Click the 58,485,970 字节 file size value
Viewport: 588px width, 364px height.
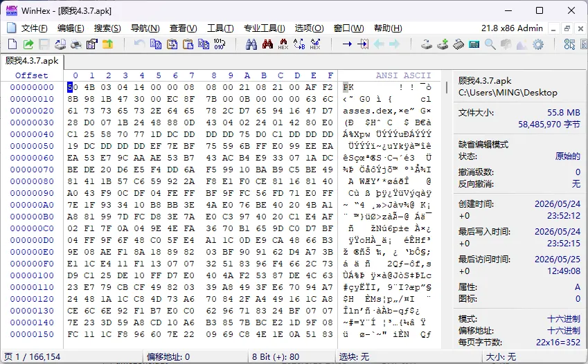click(x=549, y=125)
